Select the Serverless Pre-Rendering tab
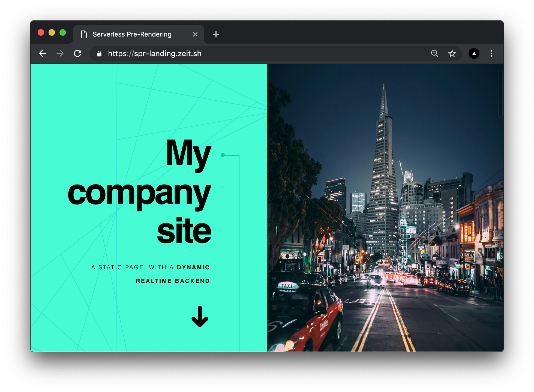The width and height of the screenshot is (534, 392). 132,34
